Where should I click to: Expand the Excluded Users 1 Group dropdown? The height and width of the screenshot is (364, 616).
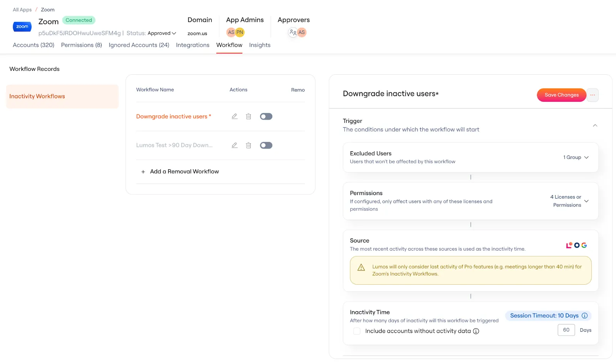click(x=576, y=157)
